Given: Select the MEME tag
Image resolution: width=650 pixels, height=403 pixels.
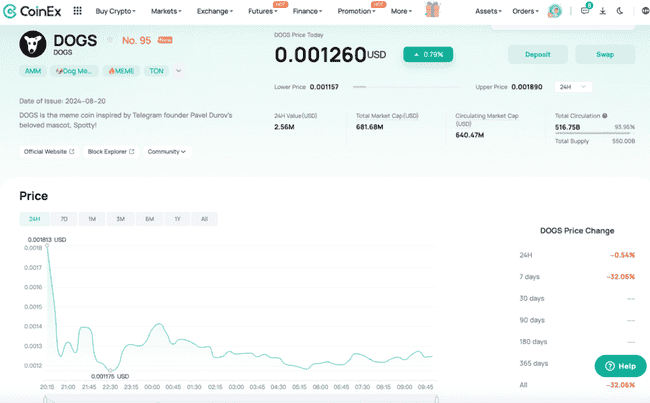Looking at the screenshot, I should click(121, 71).
